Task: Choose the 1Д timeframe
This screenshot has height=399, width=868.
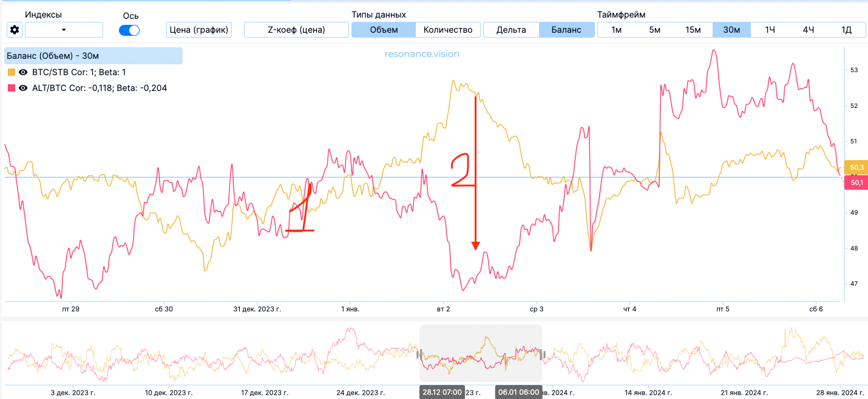Action: pyautogui.click(x=846, y=30)
